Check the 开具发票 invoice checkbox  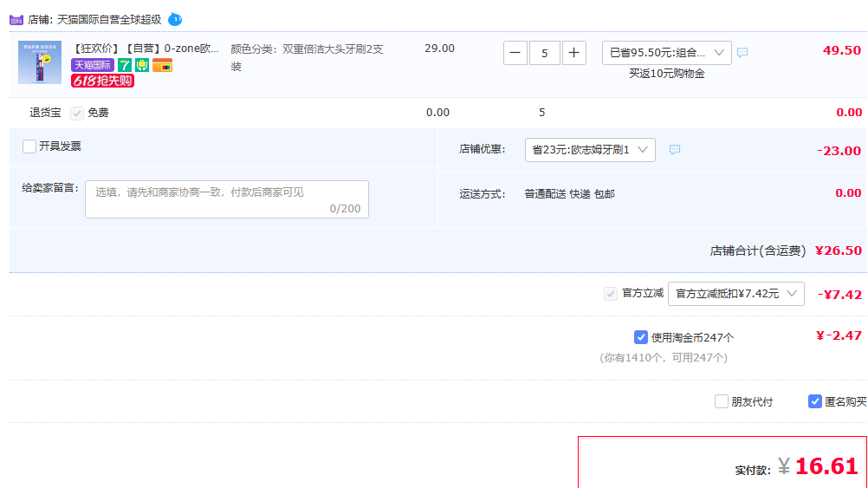tap(29, 146)
